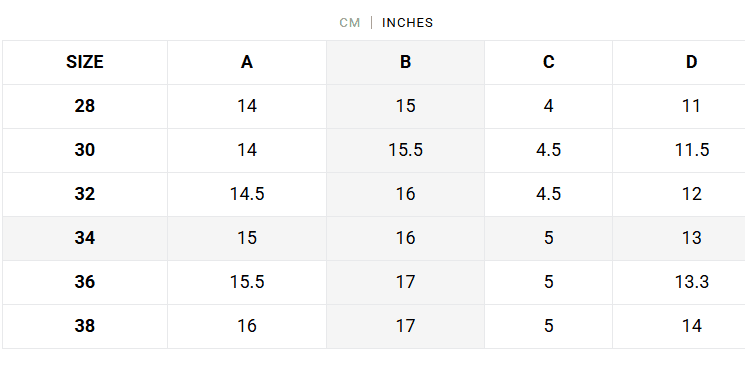Select size 28 row label
The image size is (745, 366).
click(x=85, y=106)
